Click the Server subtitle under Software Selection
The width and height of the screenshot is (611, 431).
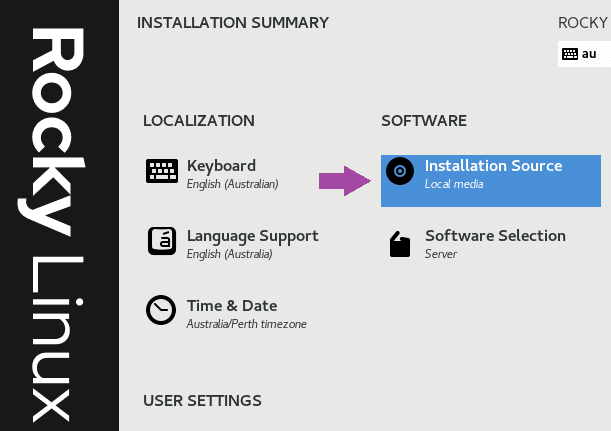[441, 254]
